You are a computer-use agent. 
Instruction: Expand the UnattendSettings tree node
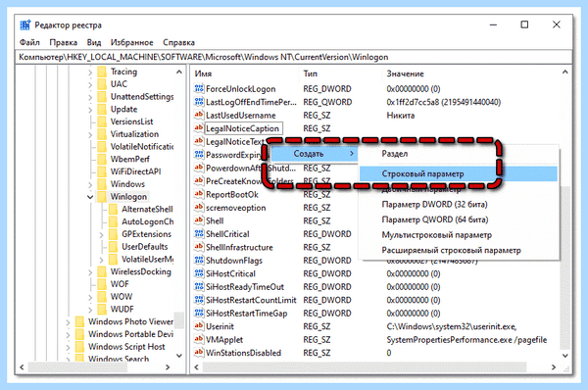[x=90, y=97]
